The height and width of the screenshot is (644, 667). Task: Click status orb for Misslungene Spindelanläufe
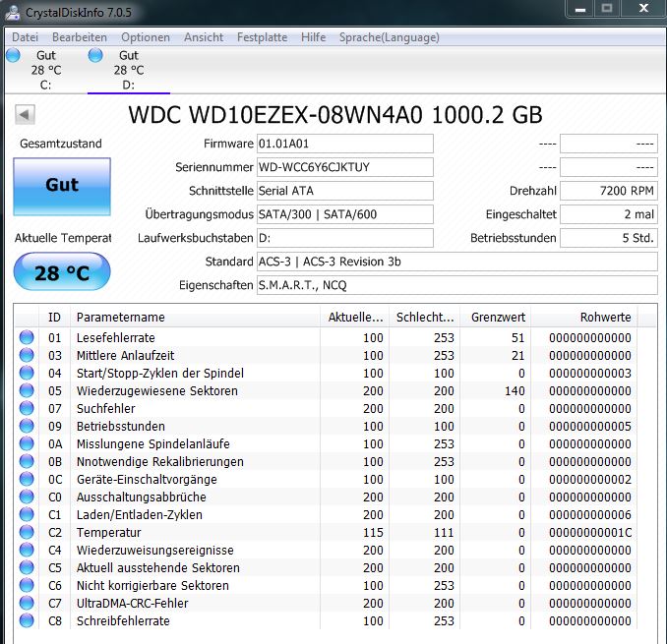[27, 443]
